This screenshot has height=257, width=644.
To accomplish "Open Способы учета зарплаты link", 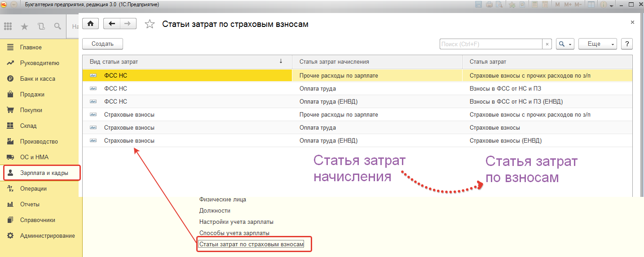I will pos(234,233).
